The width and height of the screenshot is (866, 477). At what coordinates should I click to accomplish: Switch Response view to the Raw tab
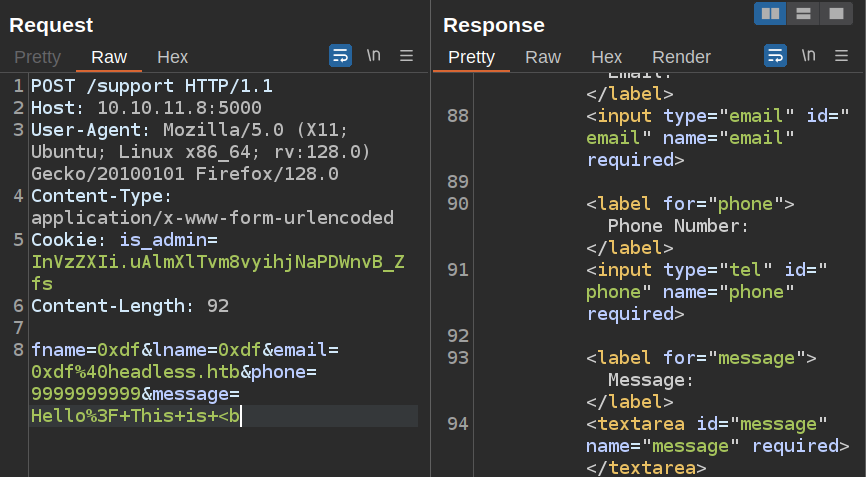(x=543, y=57)
